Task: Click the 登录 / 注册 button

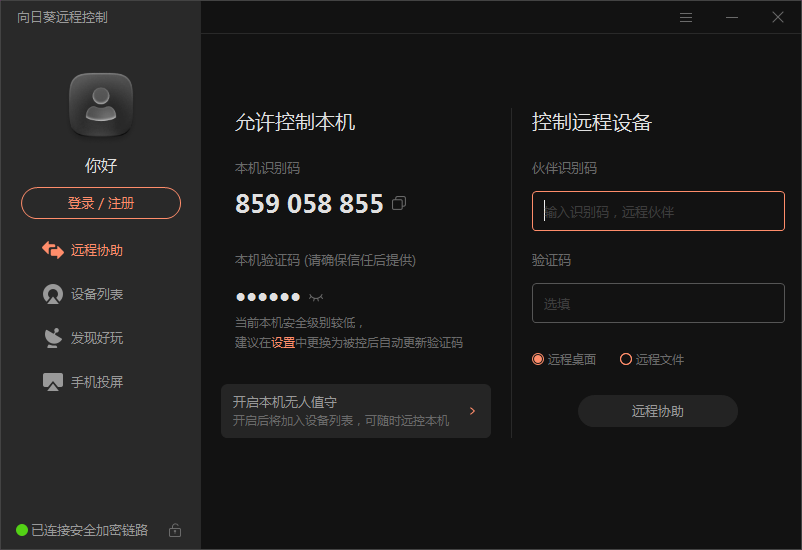Action: point(101,203)
